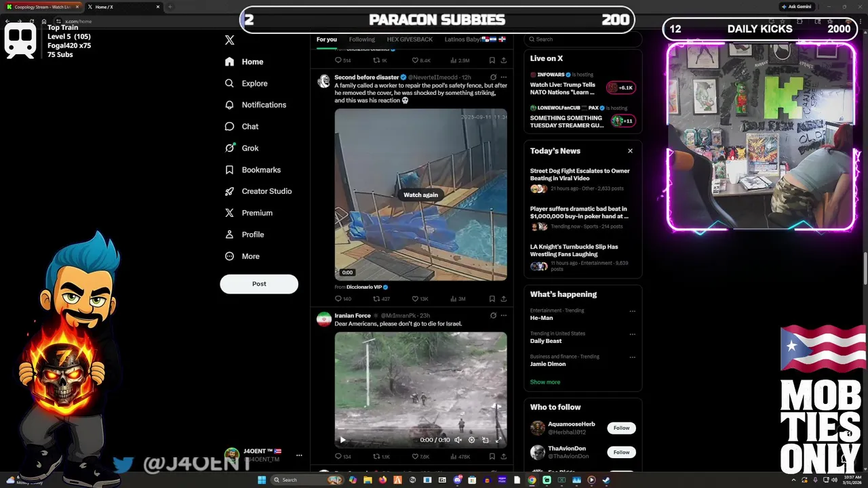Open video settings gear on Iranian Force video
The height and width of the screenshot is (488, 868).
click(x=472, y=440)
